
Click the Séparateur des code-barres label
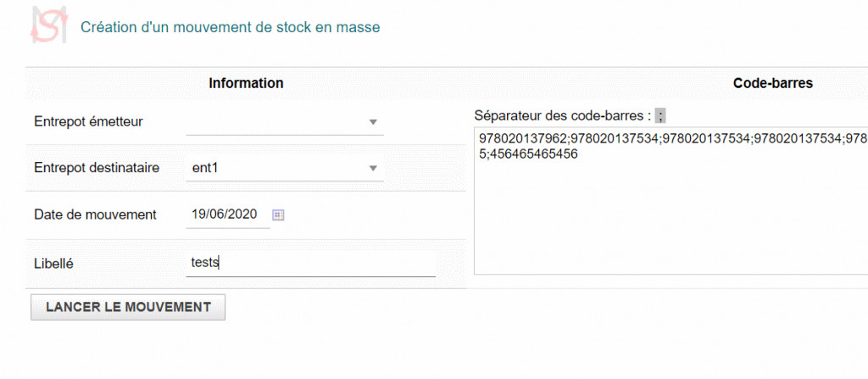point(563,116)
